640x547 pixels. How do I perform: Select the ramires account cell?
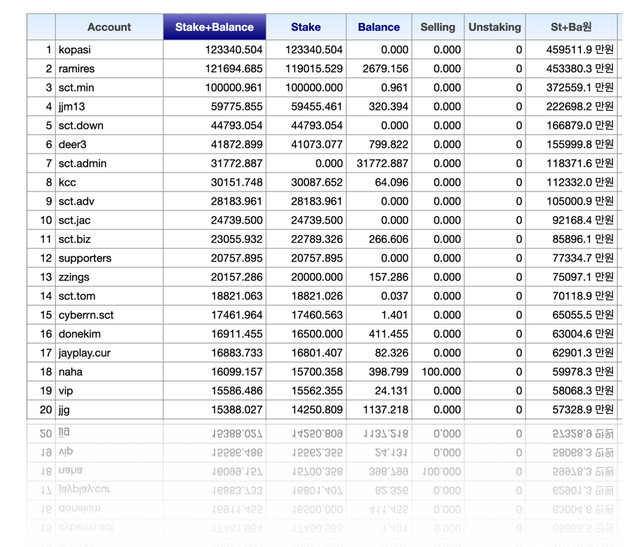coord(109,69)
